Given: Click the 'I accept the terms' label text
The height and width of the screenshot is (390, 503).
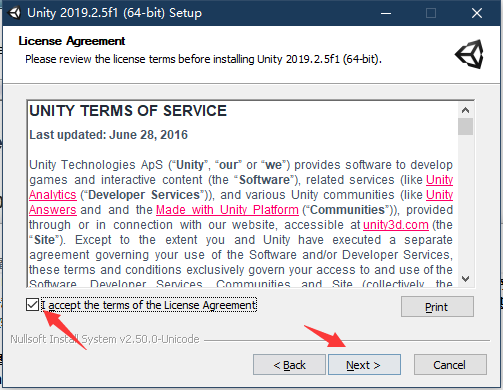Looking at the screenshot, I should pyautogui.click(x=149, y=305).
